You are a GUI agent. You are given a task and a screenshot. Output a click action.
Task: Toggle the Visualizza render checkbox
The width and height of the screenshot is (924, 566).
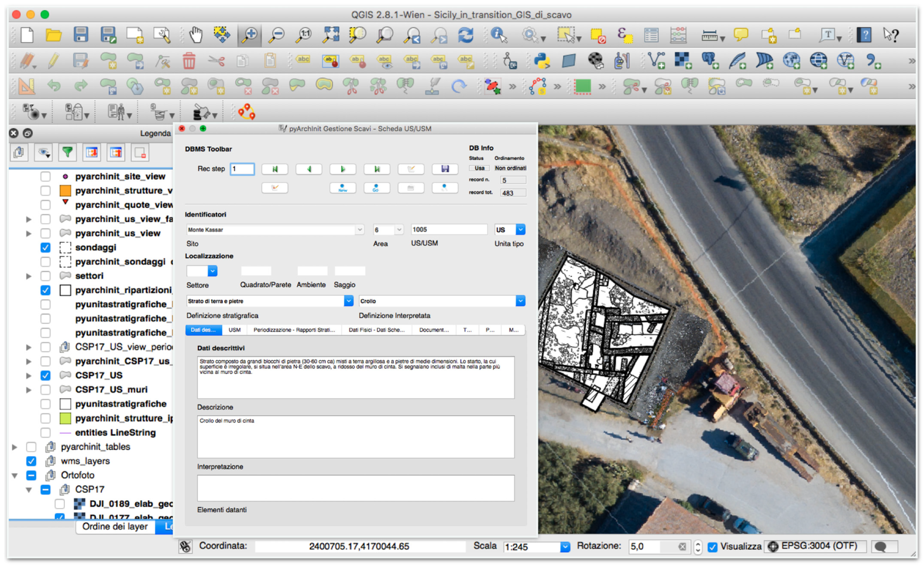click(712, 546)
